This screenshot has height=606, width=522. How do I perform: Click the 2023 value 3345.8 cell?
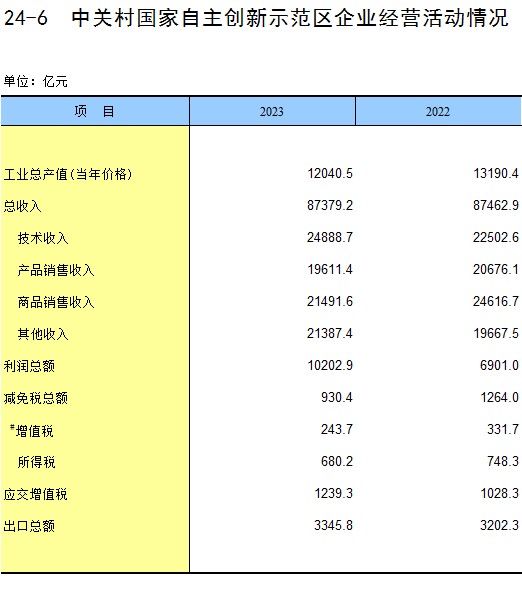pos(333,525)
